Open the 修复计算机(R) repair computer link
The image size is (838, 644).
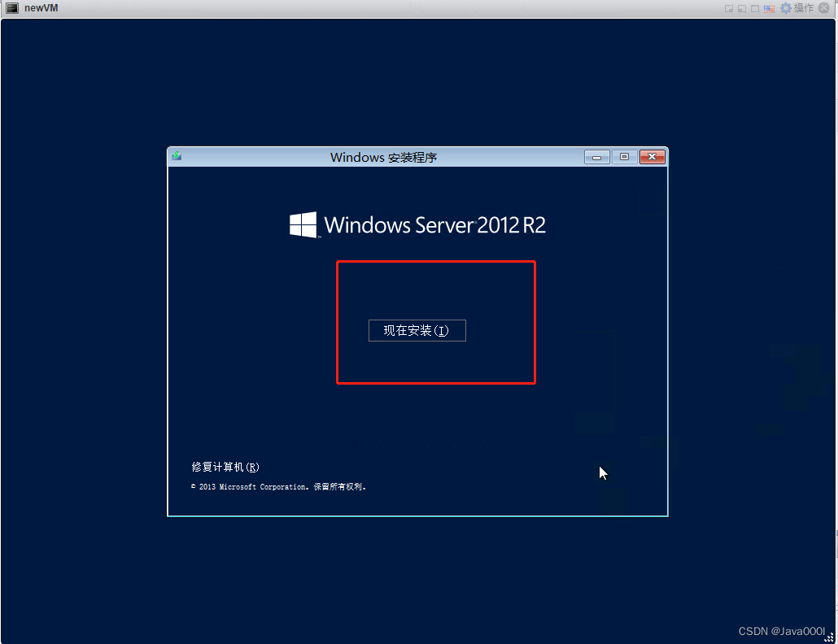(225, 468)
